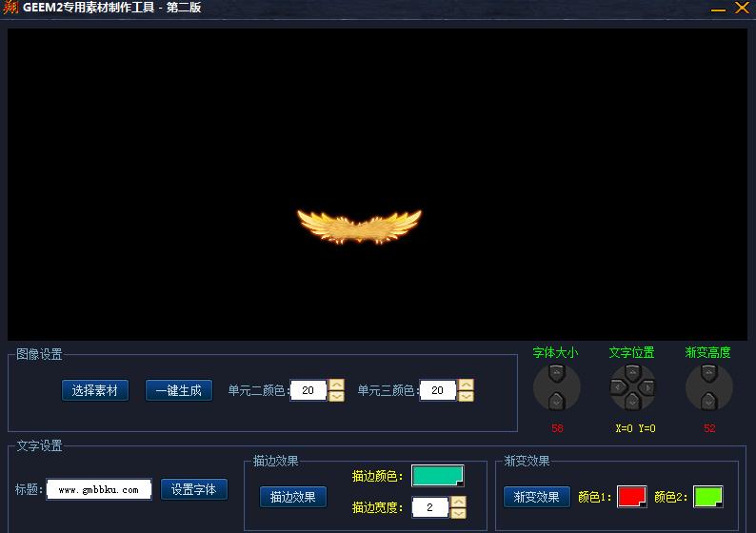The image size is (756, 533).
Task: Click the 选择素材 button
Action: coord(95,390)
